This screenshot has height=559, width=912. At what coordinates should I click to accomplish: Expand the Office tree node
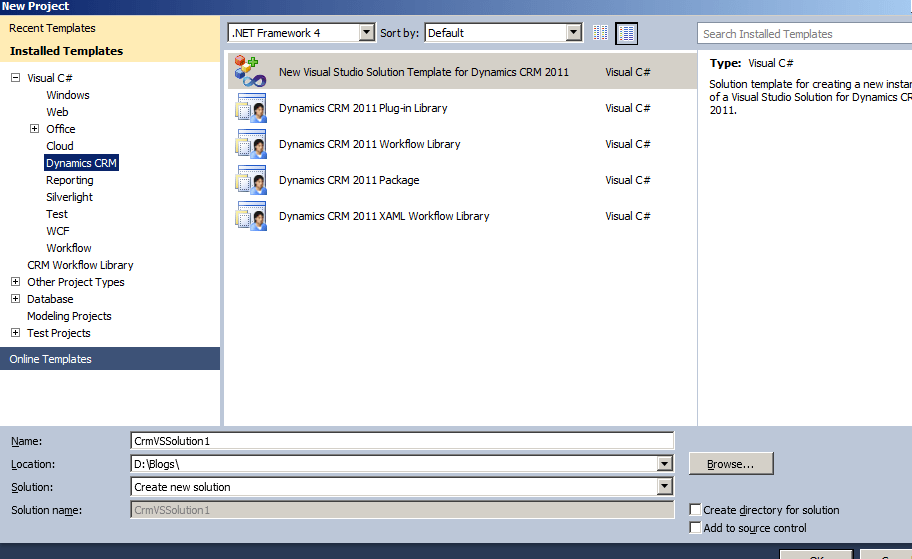tap(34, 129)
